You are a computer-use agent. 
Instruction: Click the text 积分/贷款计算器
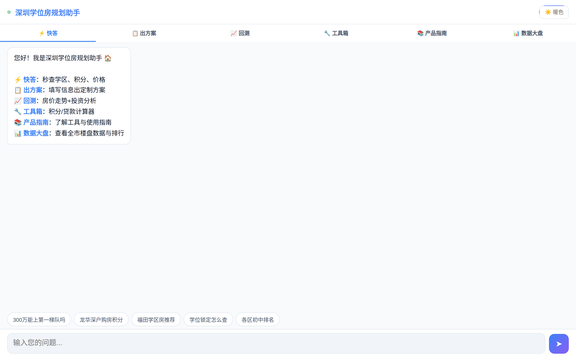pos(72,111)
